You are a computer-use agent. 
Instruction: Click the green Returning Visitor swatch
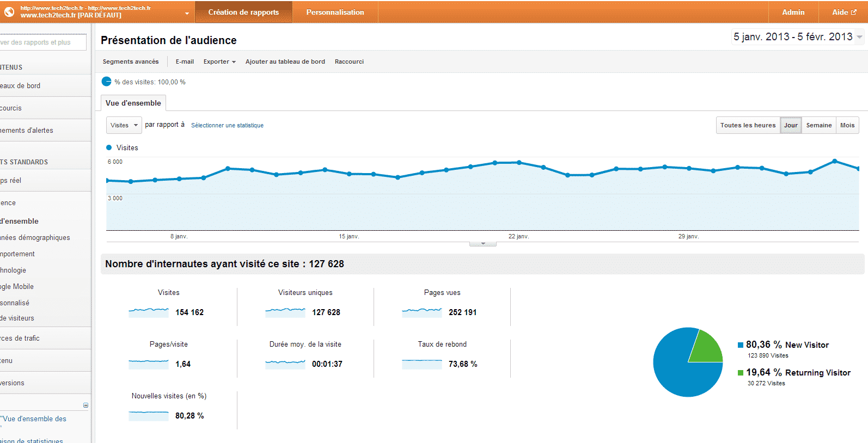click(741, 373)
